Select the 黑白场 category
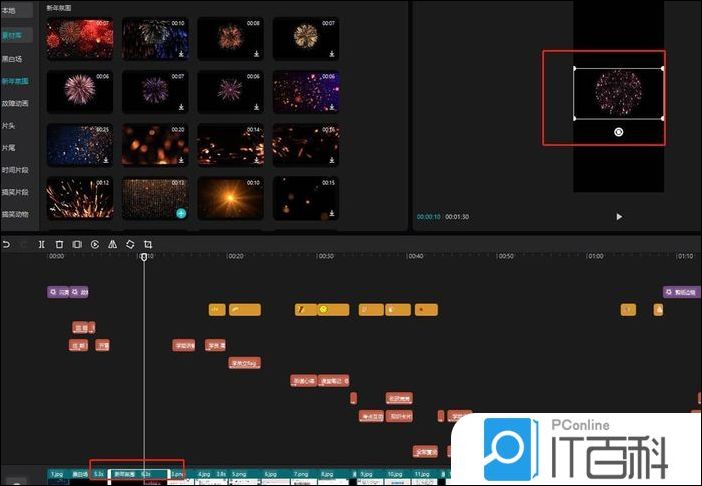Screen dimensions: 702x486 (x=12, y=59)
